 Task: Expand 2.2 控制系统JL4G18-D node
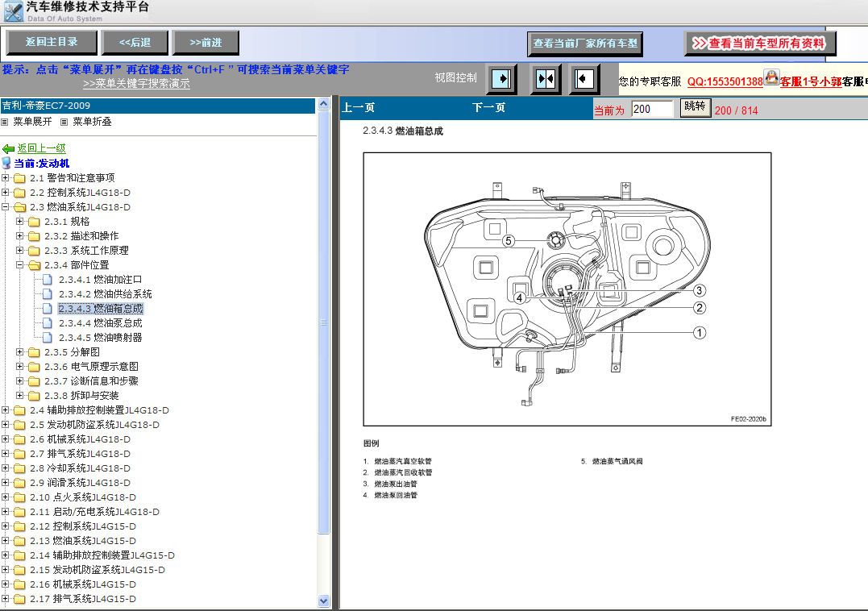6,192
